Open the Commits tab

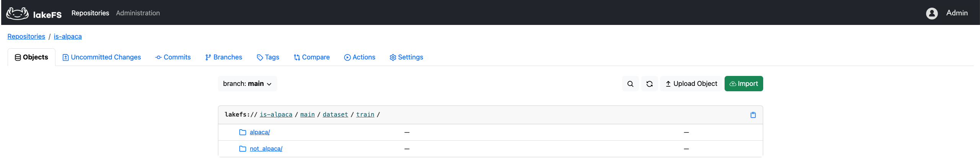173,58
